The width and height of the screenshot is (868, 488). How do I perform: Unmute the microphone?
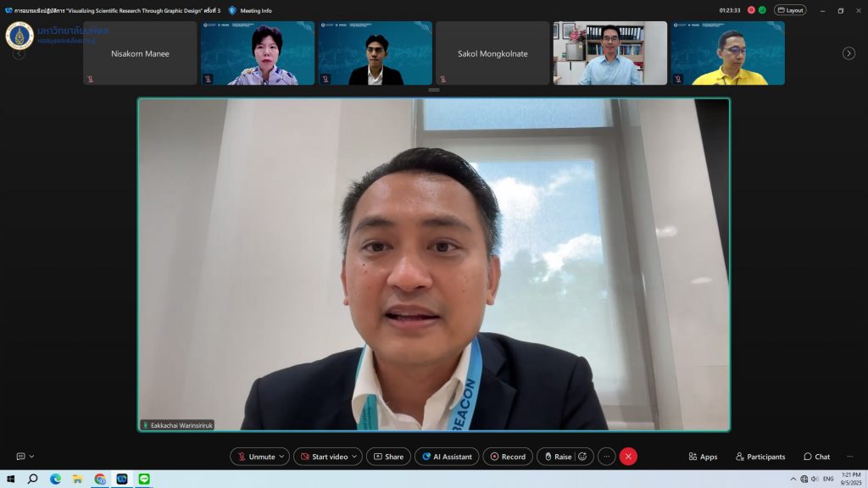(254, 457)
